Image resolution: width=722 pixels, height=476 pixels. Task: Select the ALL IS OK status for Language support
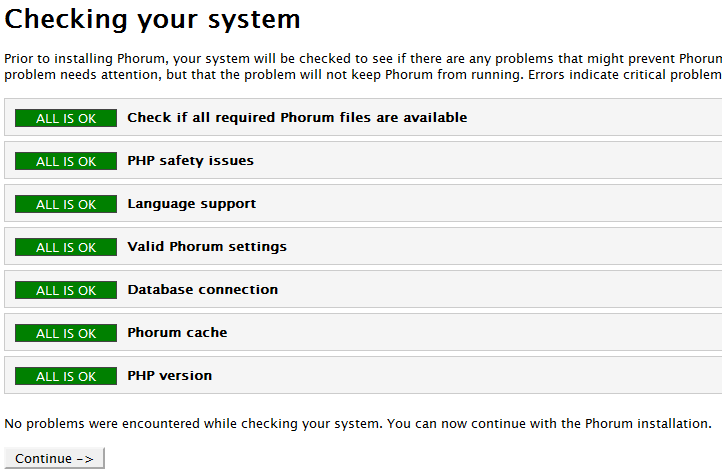[66, 204]
